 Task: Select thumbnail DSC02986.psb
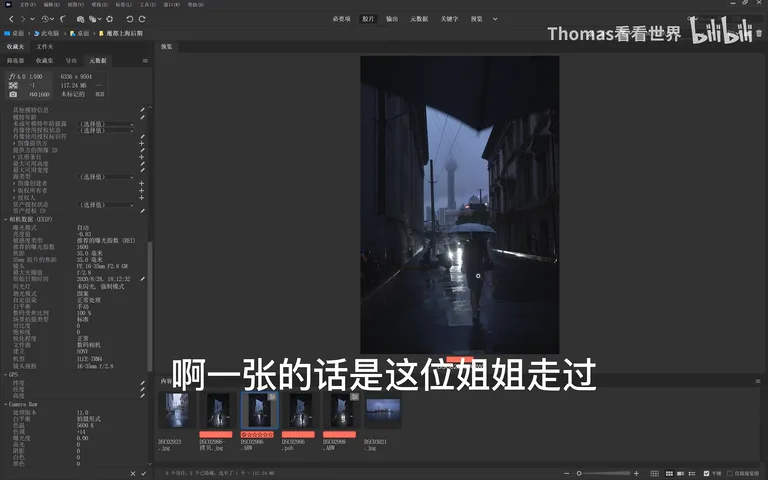(x=300, y=410)
